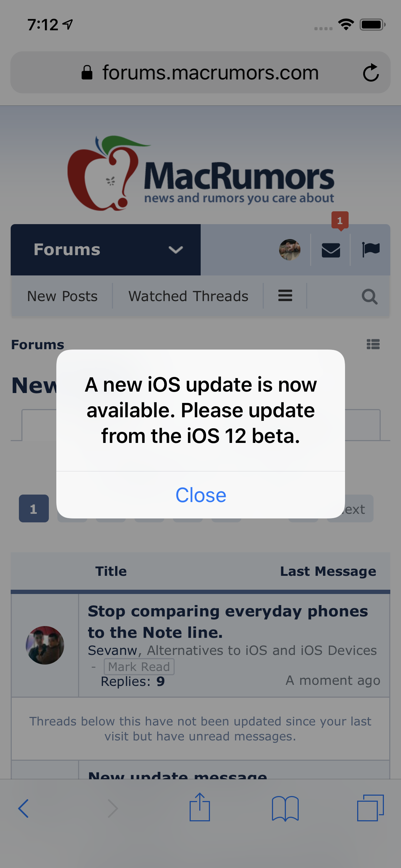Image resolution: width=401 pixels, height=868 pixels.
Task: Open the hamburger navigation menu
Action: pyautogui.click(x=285, y=296)
